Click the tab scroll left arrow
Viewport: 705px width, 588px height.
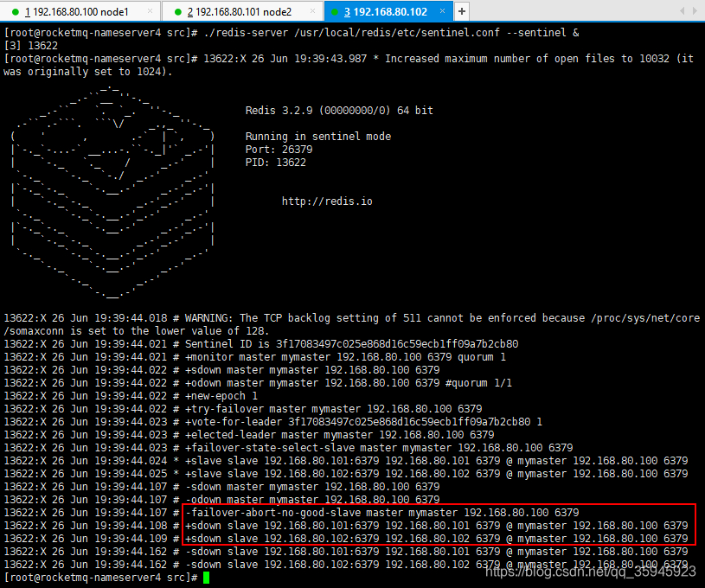click(682, 10)
